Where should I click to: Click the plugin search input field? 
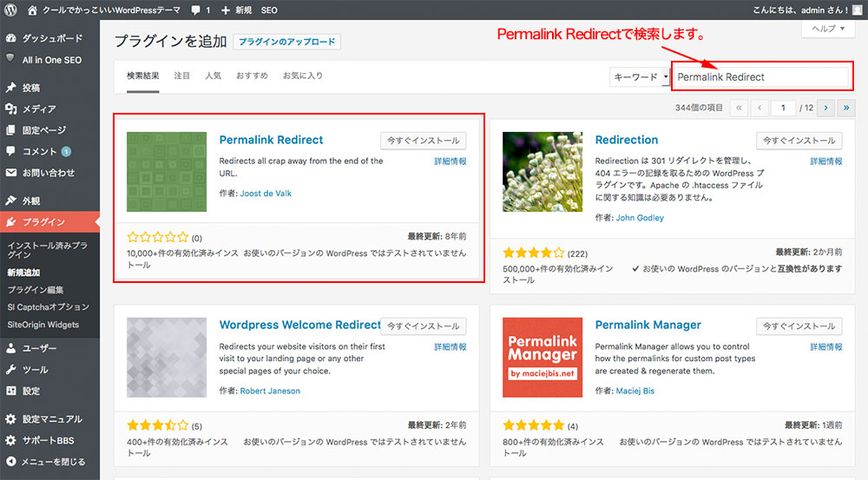click(760, 77)
